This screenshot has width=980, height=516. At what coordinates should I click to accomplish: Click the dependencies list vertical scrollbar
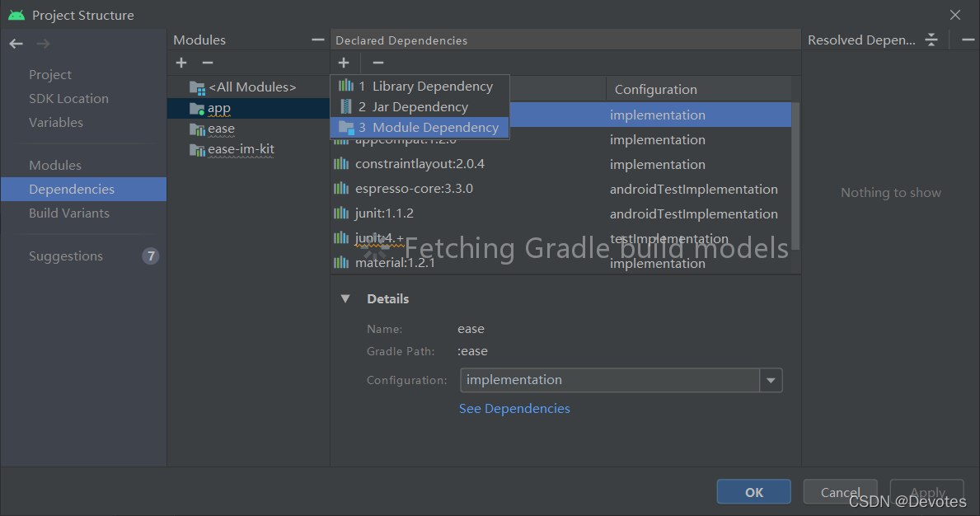coord(795,175)
